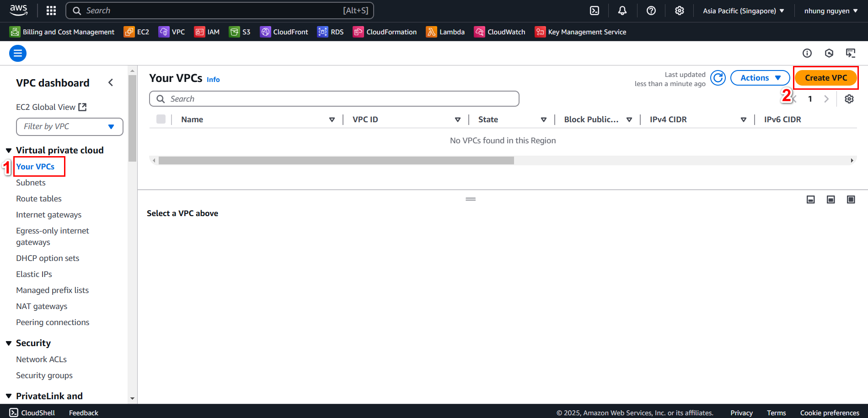The height and width of the screenshot is (418, 868).
Task: Collapse the VPC dashboard sidebar
Action: [x=111, y=82]
